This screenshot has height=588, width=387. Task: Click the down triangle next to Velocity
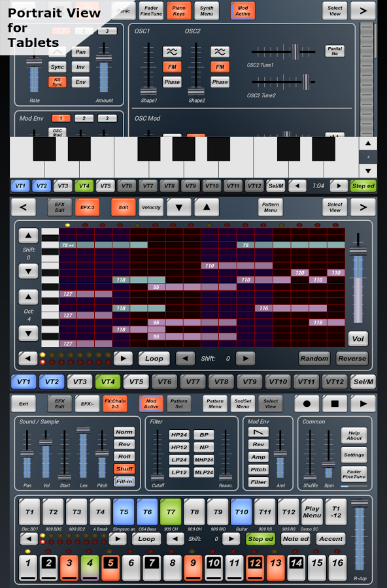(179, 207)
